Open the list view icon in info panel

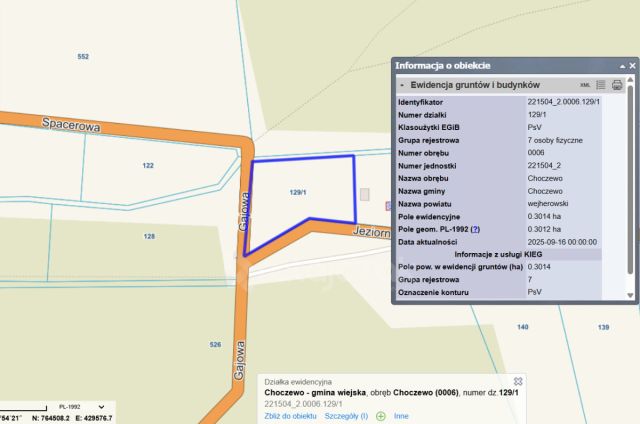pos(601,85)
